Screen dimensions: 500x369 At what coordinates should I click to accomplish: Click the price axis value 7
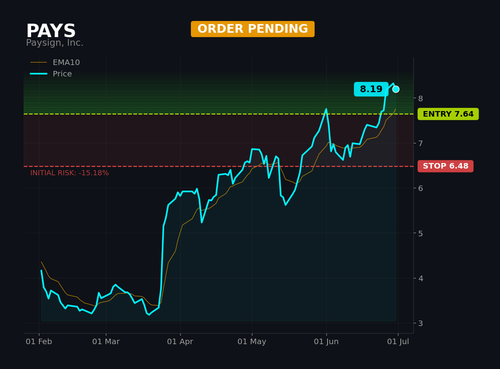pos(420,143)
